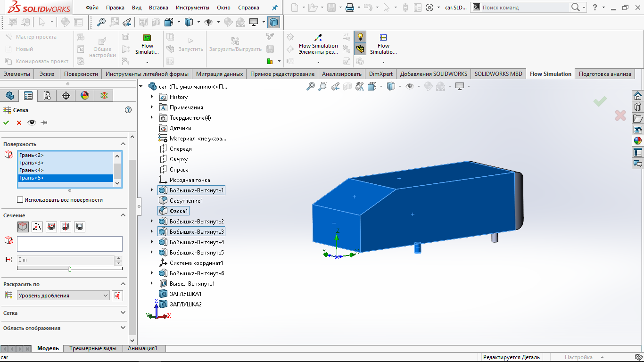Switch to Подготовка анализа ribbon tab
Viewport: 644px width, 362px height.
click(605, 74)
